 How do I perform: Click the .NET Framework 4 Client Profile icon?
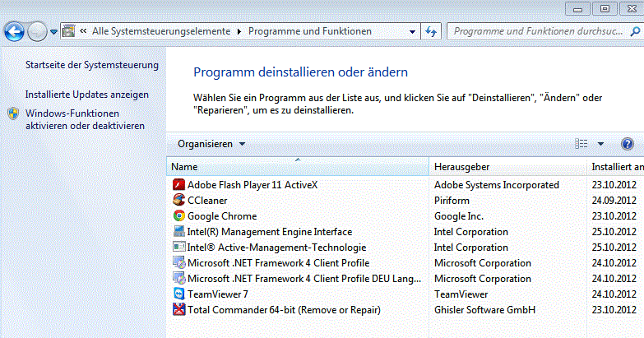(x=178, y=263)
